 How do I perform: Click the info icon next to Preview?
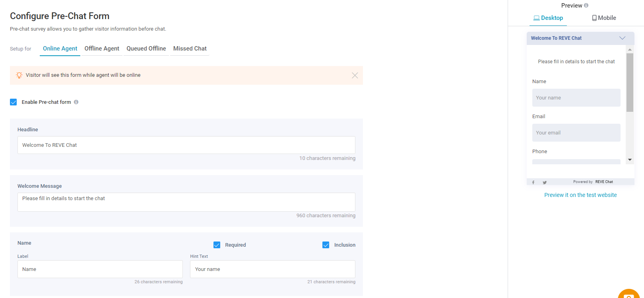[586, 6]
